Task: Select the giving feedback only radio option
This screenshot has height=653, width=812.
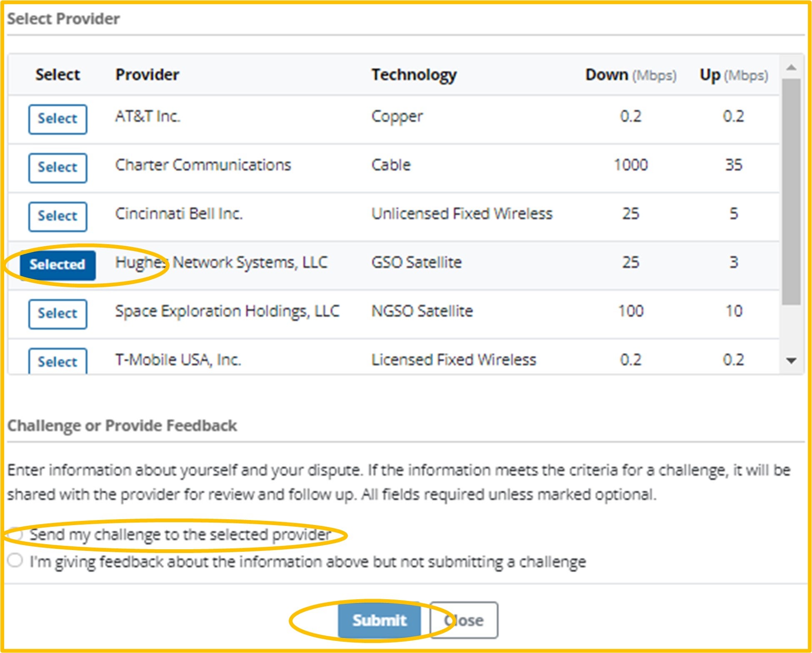Action: [15, 560]
